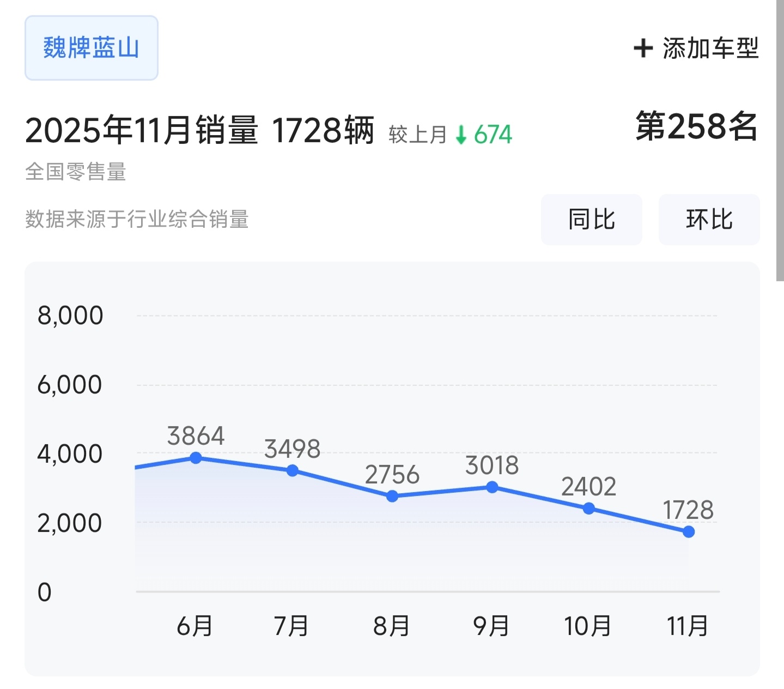Click the 全国零售量 subtitle
784x689 pixels.
pos(76,172)
